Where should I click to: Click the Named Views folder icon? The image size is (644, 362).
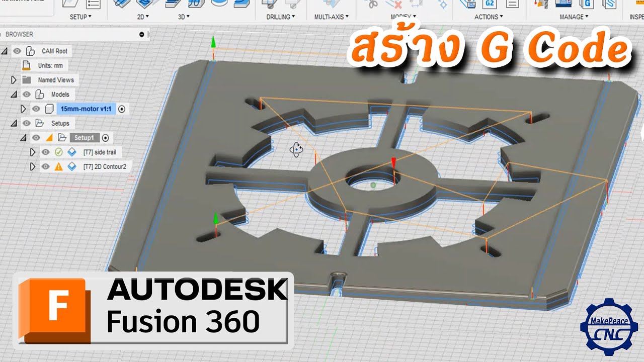(27, 80)
